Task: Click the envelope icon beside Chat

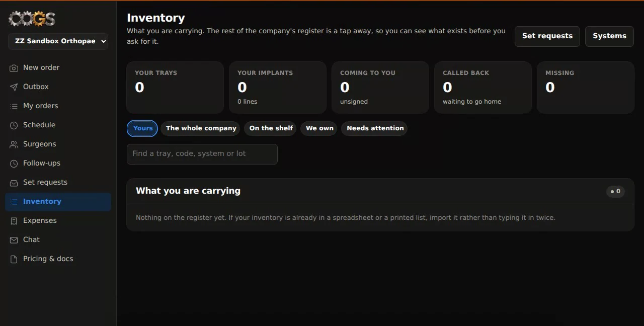Action: [x=14, y=240]
